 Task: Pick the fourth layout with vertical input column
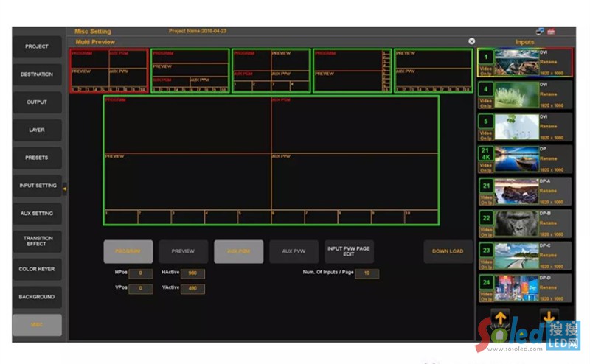(x=352, y=71)
